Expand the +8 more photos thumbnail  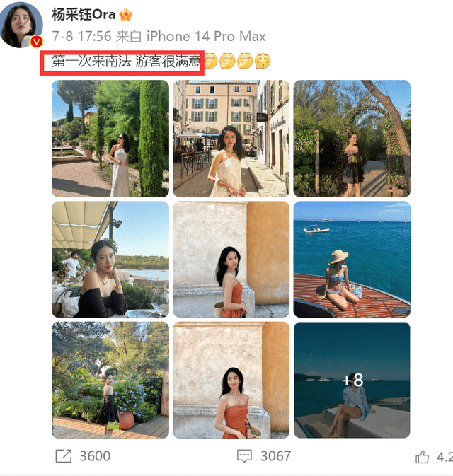click(352, 380)
